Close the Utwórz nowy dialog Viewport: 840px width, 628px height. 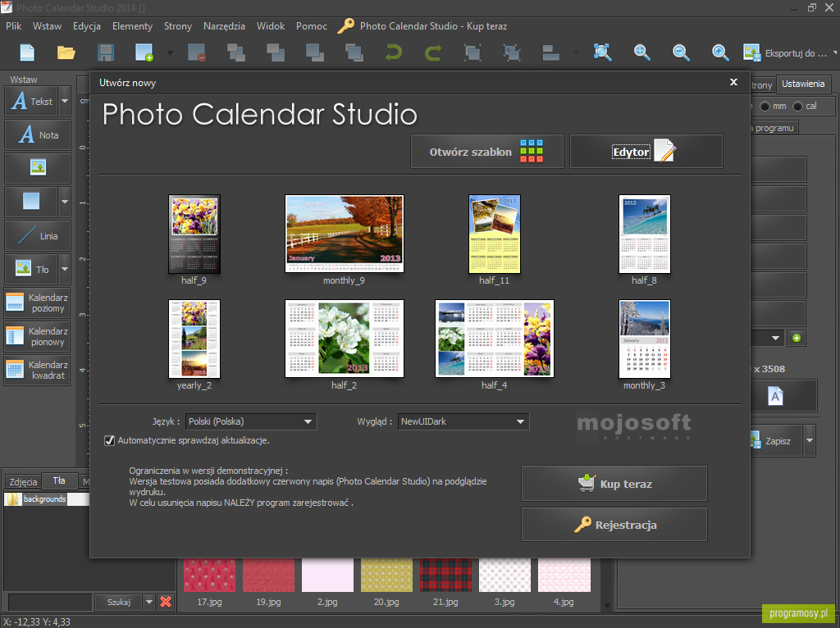(x=733, y=82)
